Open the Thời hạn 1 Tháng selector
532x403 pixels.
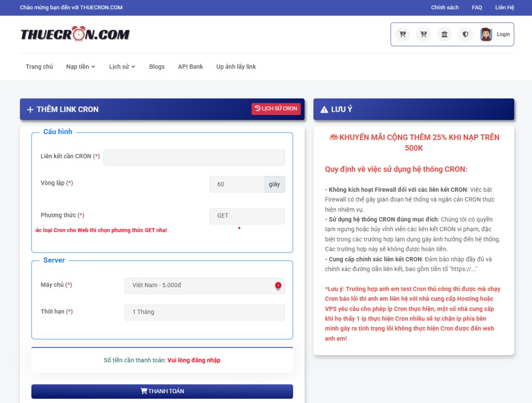tap(204, 312)
